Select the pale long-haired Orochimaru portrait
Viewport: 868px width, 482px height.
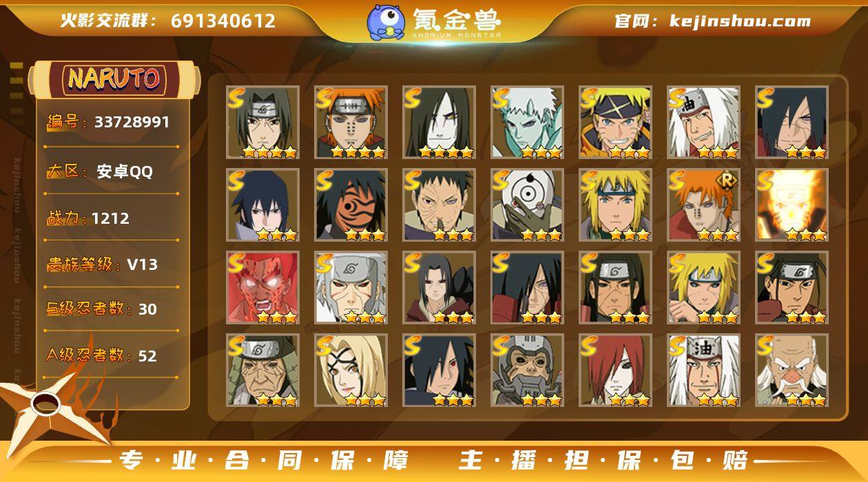[x=440, y=122]
